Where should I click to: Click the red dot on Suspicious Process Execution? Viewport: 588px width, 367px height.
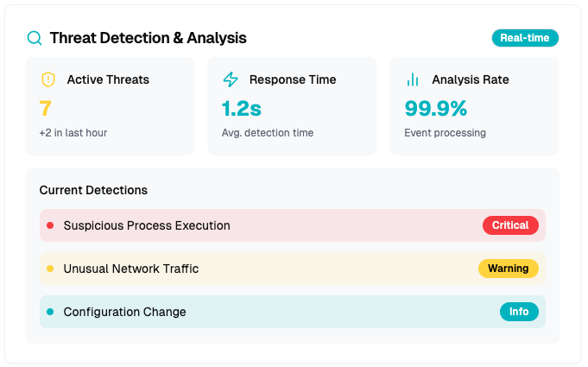50,225
